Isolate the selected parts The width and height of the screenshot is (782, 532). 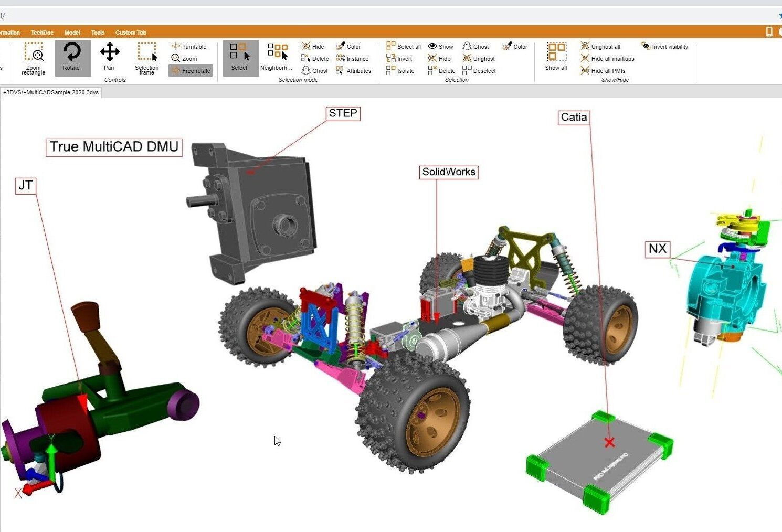click(x=400, y=71)
